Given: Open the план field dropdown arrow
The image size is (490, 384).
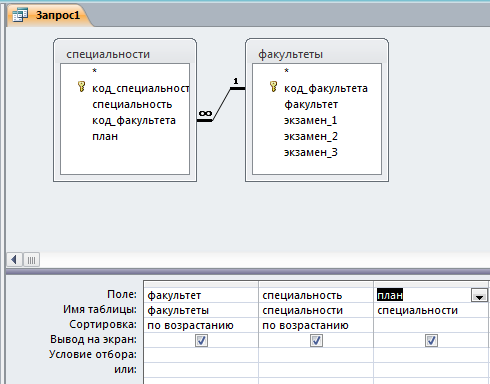Looking at the screenshot, I should 479,295.
